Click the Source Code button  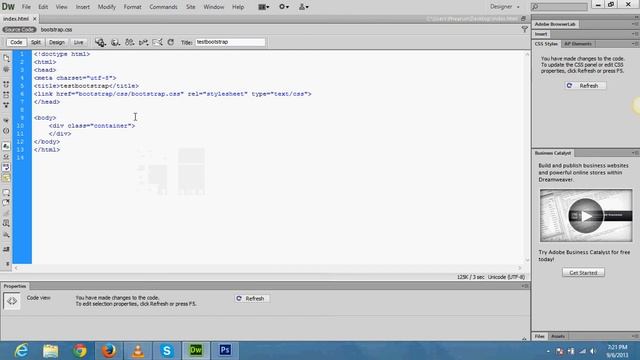click(19, 29)
